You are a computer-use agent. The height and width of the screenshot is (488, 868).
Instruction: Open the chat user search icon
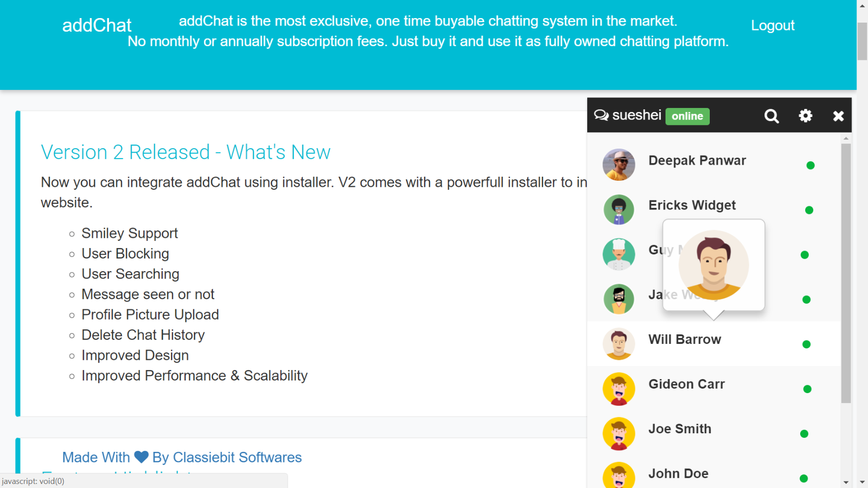click(x=772, y=116)
